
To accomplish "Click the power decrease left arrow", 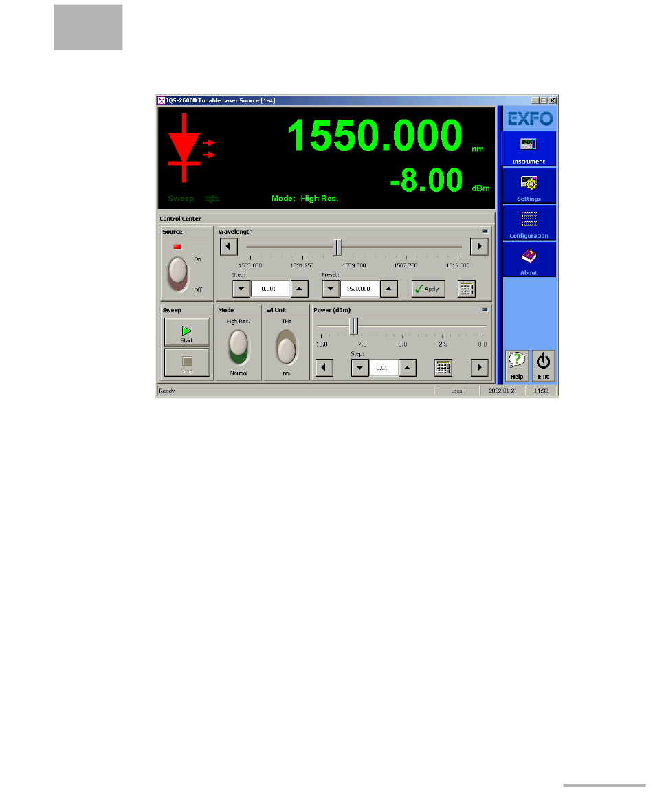I will [x=324, y=368].
